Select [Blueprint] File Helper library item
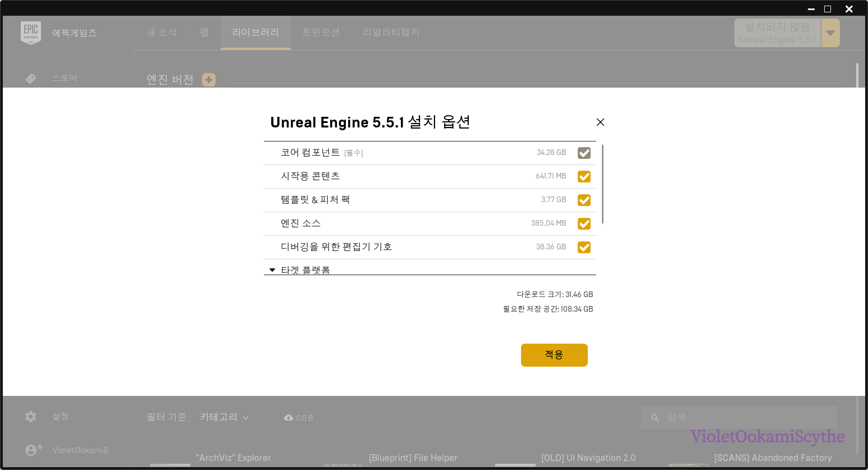Viewport: 868px width, 470px height. (x=413, y=458)
